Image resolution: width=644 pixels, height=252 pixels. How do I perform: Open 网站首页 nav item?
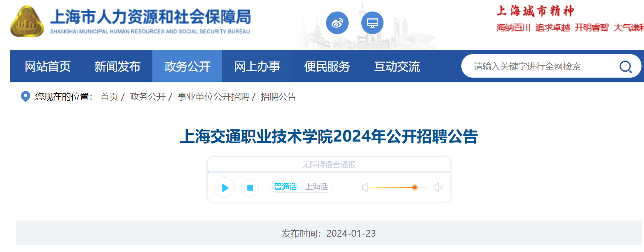[x=48, y=67]
